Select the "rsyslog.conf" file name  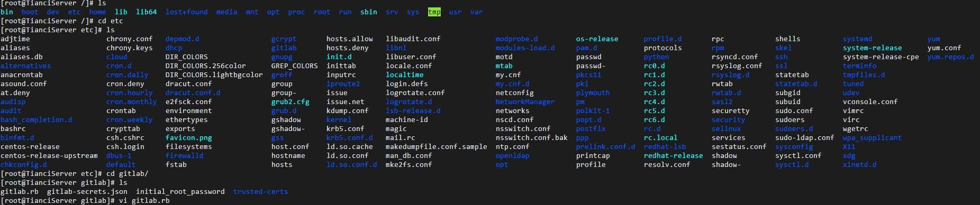(737, 66)
